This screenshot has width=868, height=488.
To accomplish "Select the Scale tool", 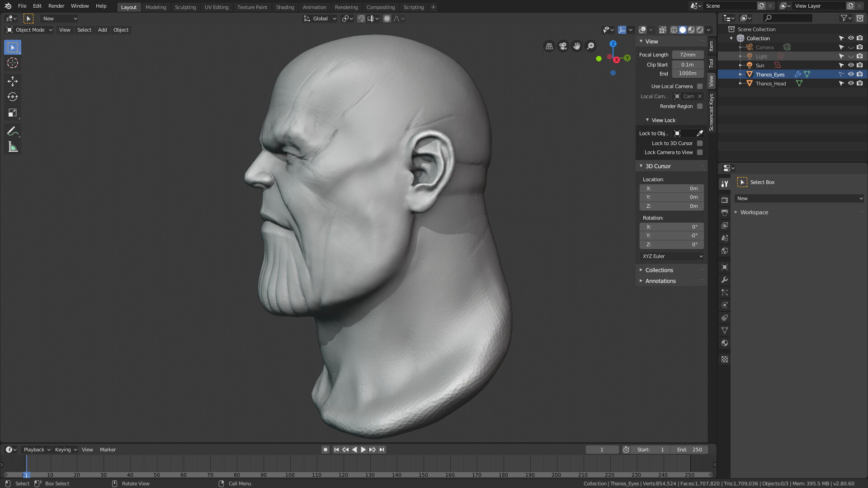I will 13,113.
